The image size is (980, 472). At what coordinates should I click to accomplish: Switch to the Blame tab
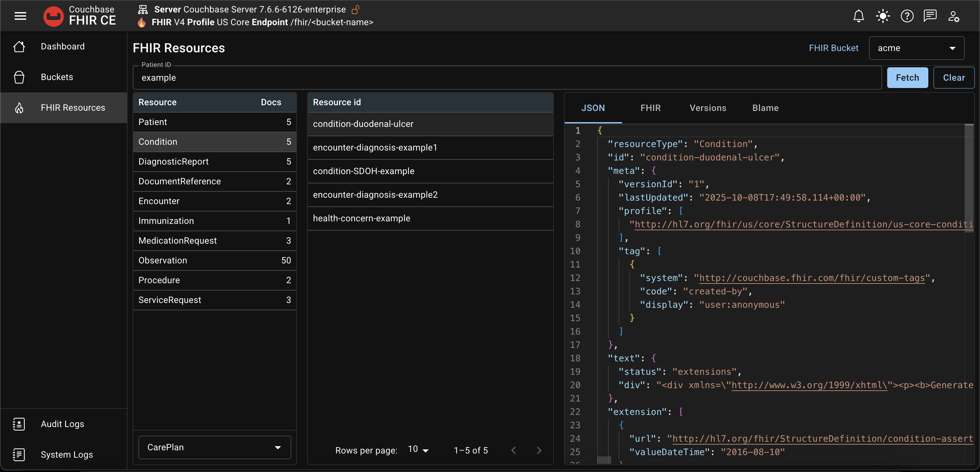click(765, 108)
